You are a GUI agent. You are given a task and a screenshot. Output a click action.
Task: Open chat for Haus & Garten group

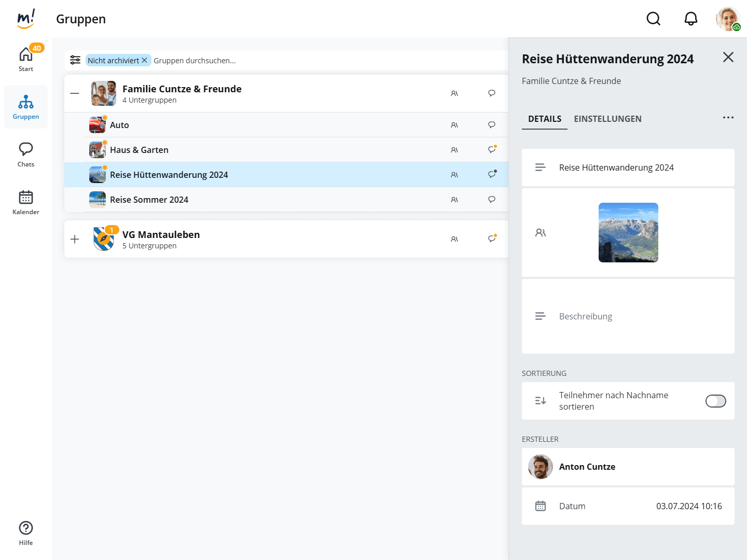coord(492,150)
